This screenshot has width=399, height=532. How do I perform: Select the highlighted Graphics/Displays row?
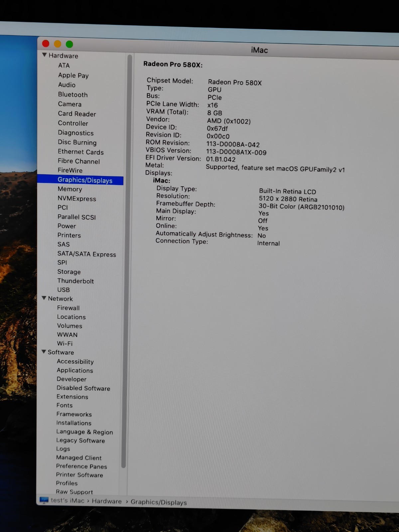point(80,180)
